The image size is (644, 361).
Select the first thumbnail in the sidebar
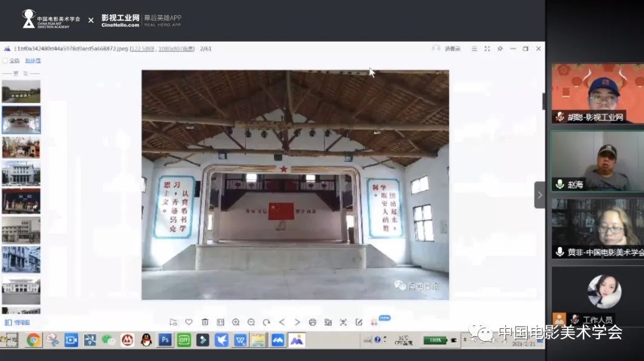[21, 92]
